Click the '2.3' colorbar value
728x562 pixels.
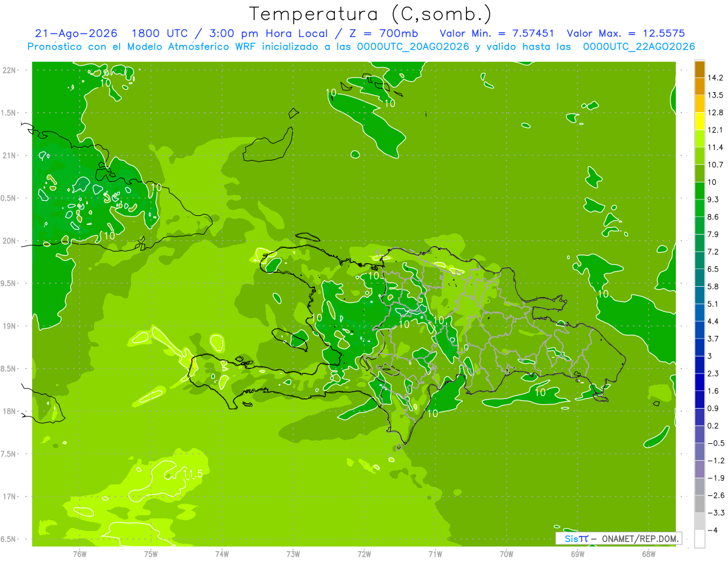click(713, 373)
